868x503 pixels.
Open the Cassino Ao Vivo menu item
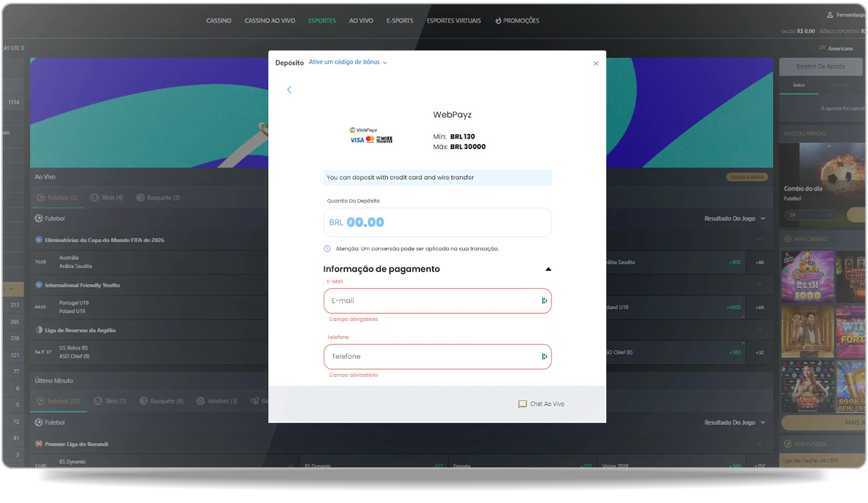point(270,21)
